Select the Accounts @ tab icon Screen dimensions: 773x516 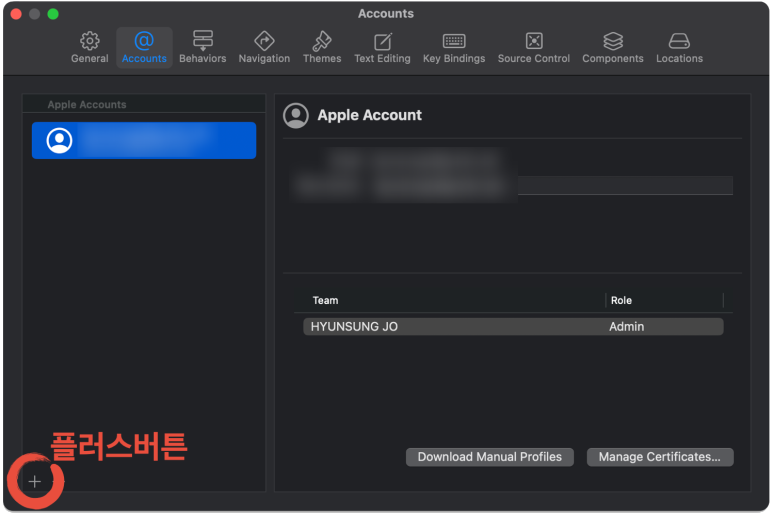(144, 41)
